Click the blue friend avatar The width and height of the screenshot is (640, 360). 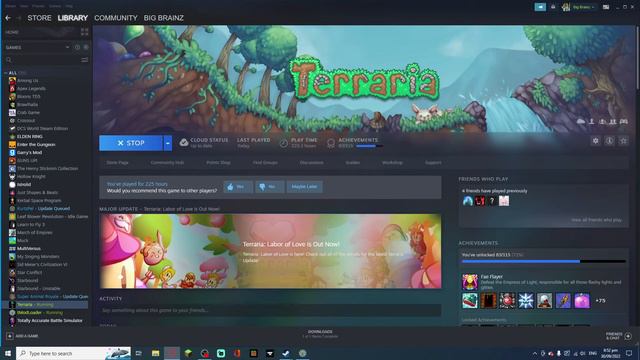pos(468,201)
